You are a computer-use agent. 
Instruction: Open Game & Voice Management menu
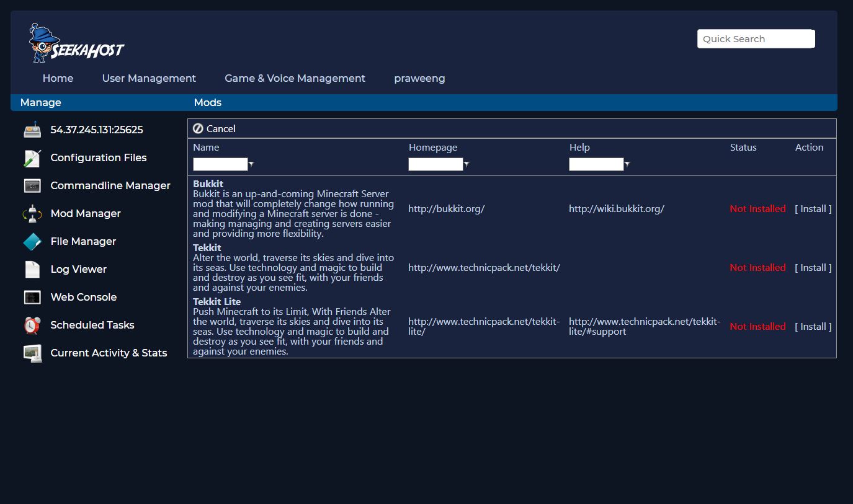click(x=295, y=78)
